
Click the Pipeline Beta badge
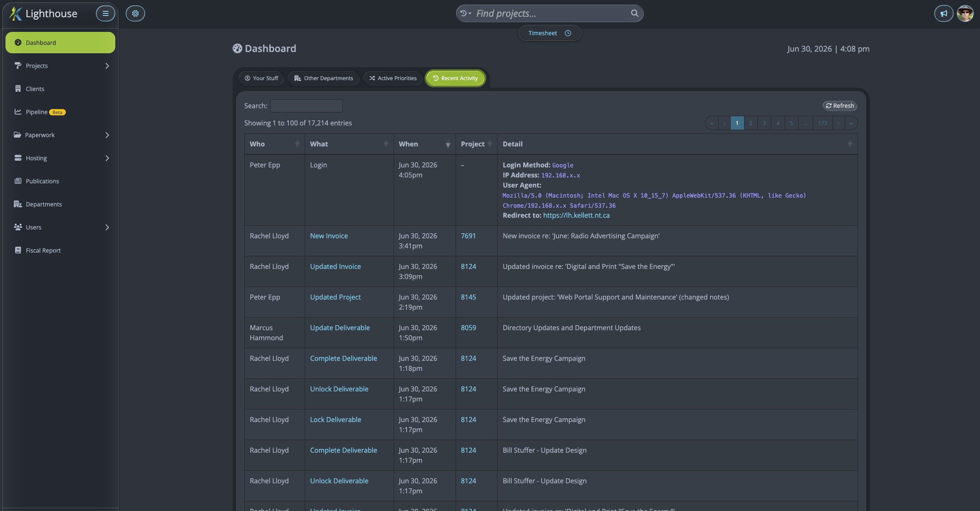[57, 112]
